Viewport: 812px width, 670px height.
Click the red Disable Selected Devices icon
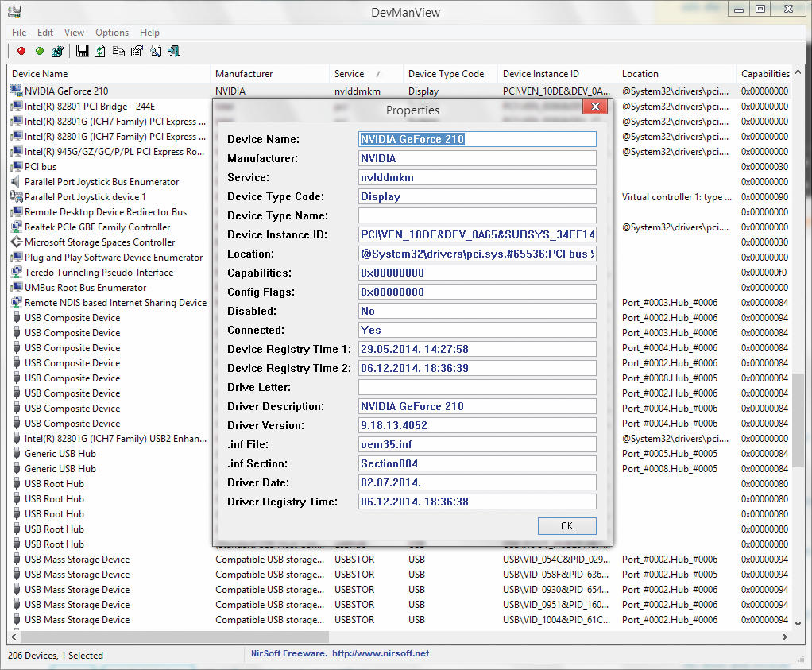point(21,51)
